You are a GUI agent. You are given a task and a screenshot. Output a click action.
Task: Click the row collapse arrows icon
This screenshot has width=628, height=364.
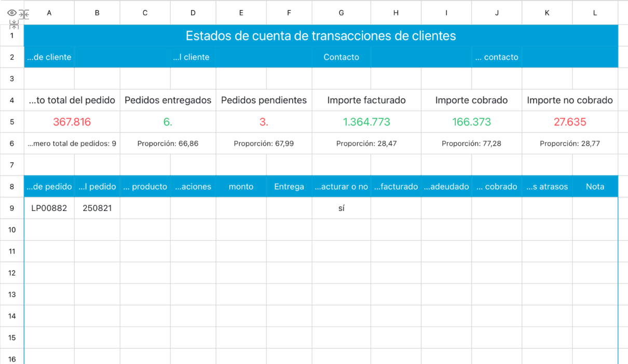[14, 24]
